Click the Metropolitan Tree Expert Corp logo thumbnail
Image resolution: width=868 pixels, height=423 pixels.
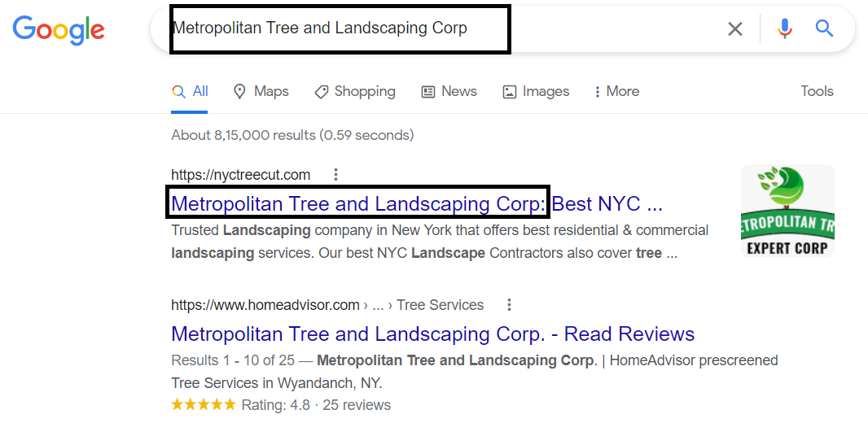787,211
